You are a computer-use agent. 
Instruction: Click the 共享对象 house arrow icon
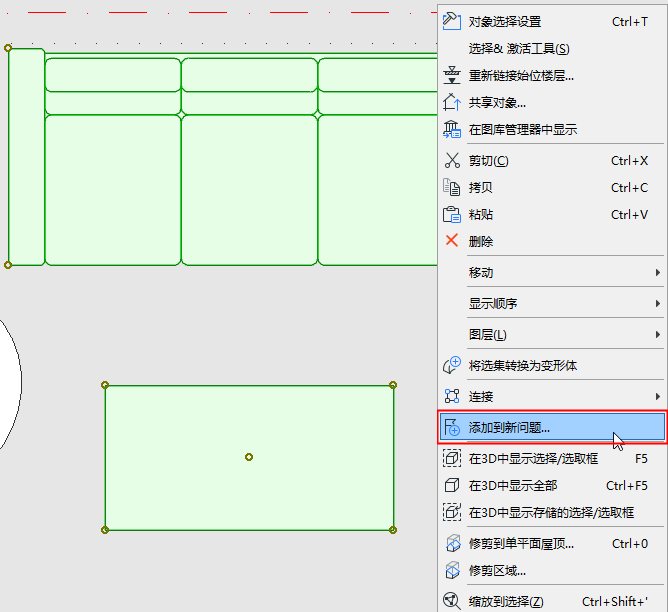[x=452, y=102]
